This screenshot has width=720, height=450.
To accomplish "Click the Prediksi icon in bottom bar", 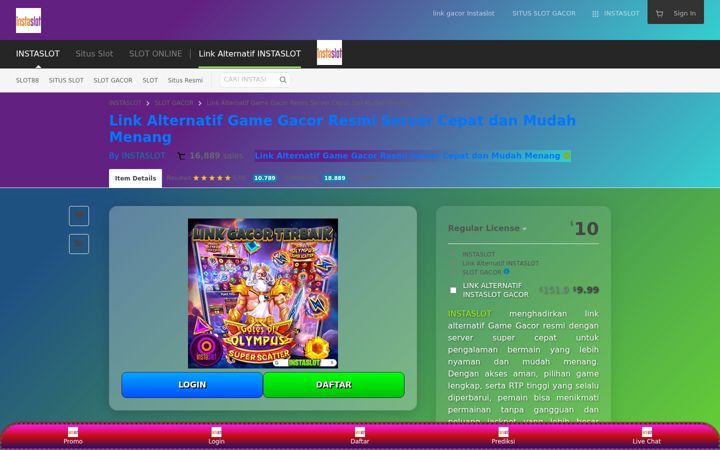I will click(503, 432).
